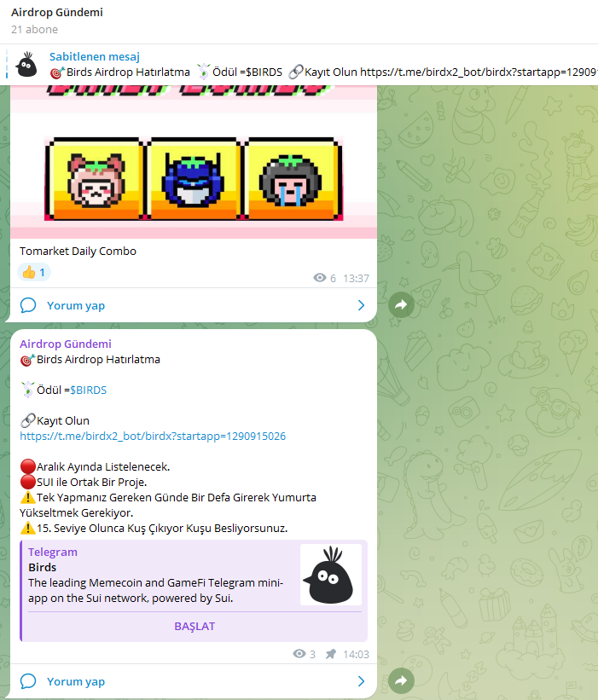Forward the Birds Airdrop post
This screenshot has width=598, height=700.
pos(401,680)
